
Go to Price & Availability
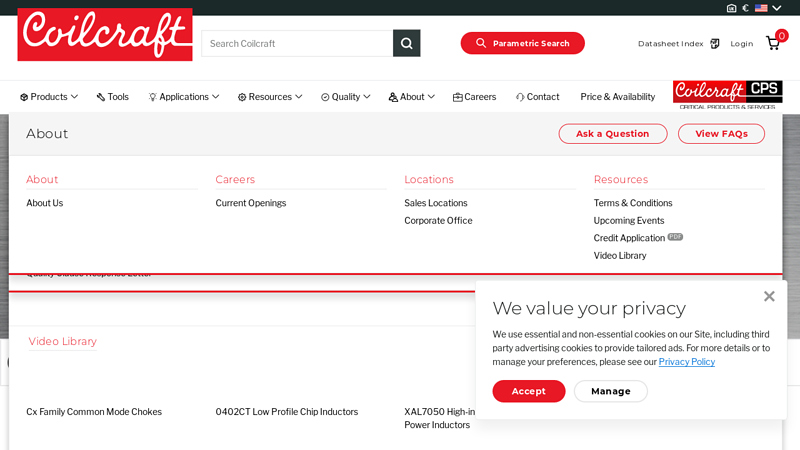click(x=617, y=97)
